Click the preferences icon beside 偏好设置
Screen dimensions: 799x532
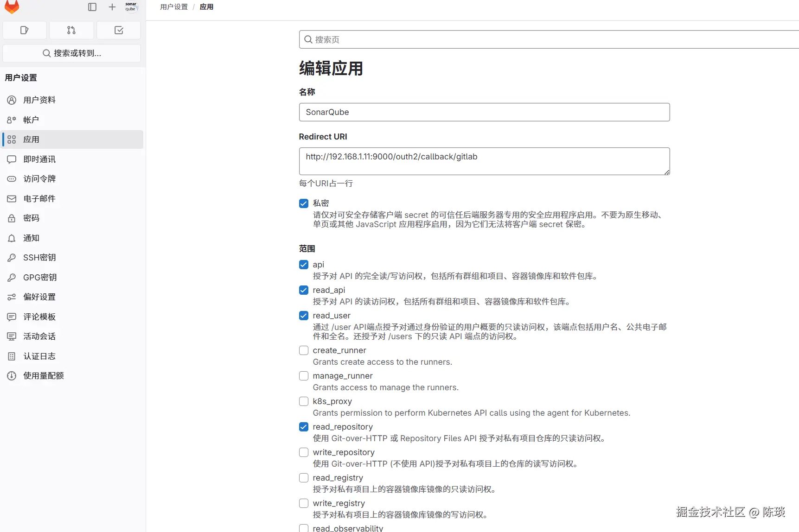tap(12, 297)
